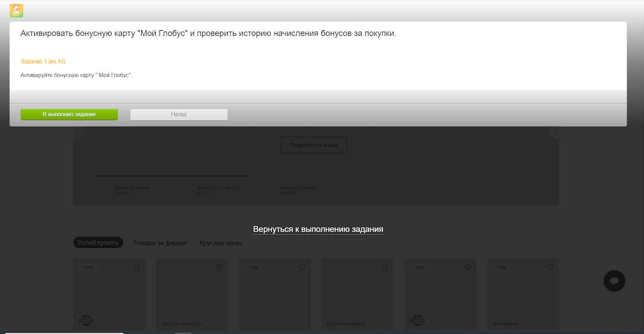Click "Подробности акции" button
This screenshot has width=644, height=334.
(x=314, y=145)
